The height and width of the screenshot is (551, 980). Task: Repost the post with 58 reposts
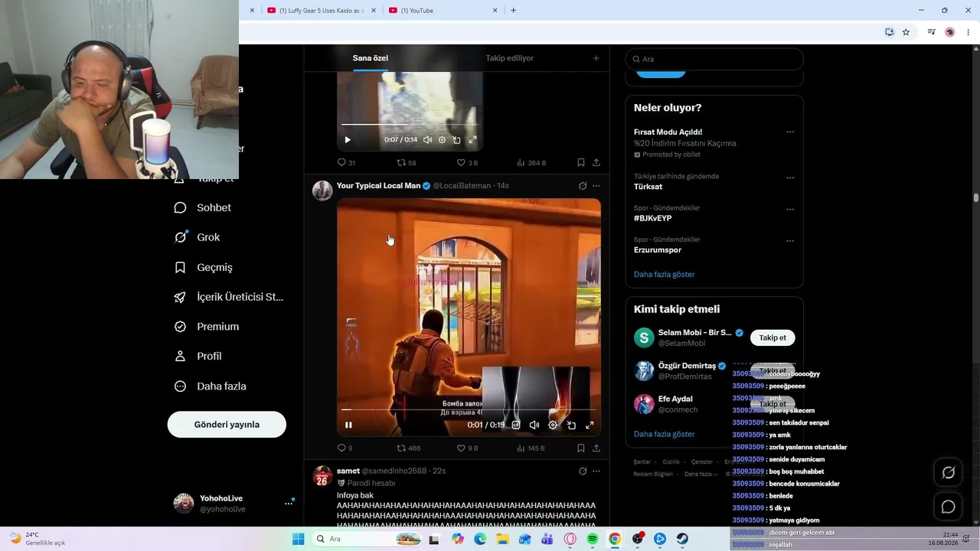tap(407, 162)
